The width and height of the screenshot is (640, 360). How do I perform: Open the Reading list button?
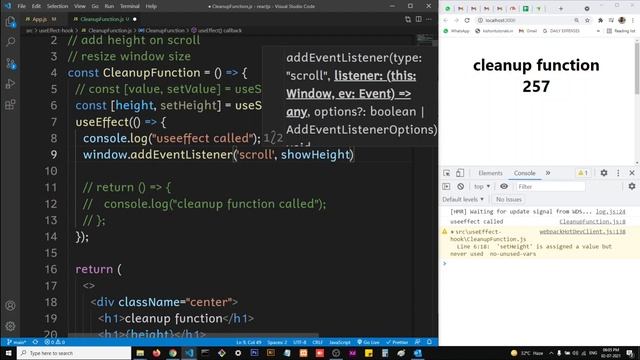click(621, 31)
